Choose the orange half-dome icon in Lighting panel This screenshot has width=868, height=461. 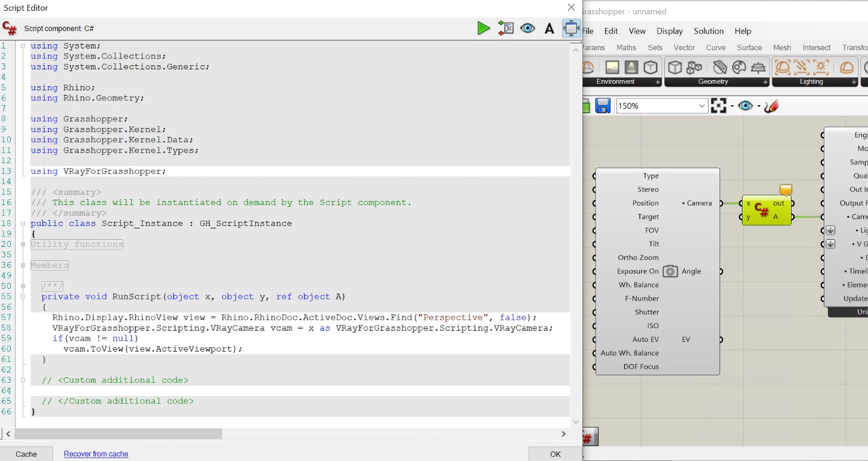846,67
